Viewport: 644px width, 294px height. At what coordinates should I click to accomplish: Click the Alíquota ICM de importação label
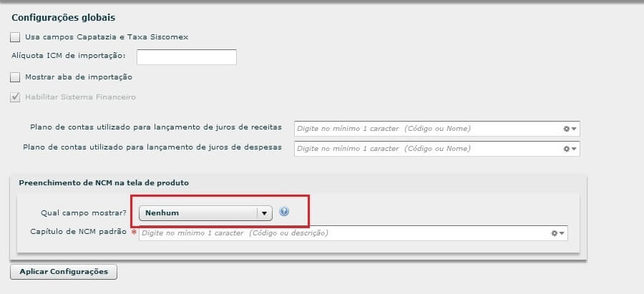69,55
